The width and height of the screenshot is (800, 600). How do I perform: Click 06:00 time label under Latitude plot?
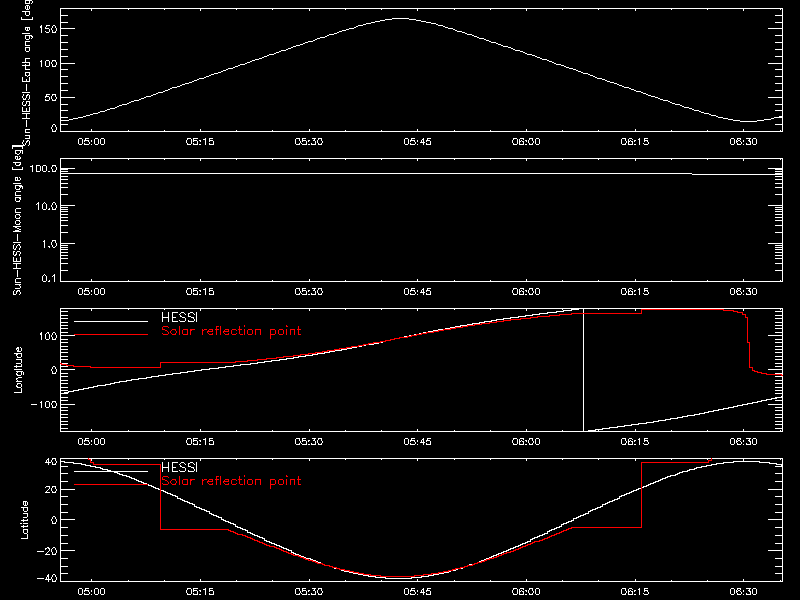tap(526, 592)
